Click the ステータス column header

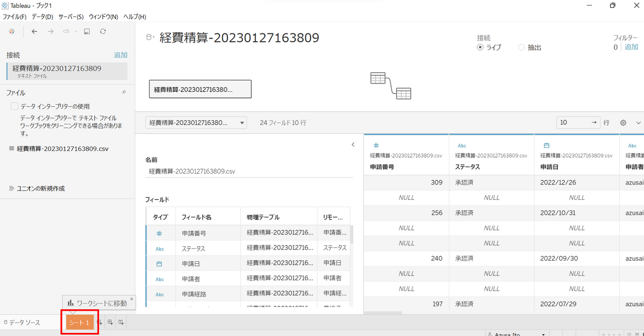point(468,167)
